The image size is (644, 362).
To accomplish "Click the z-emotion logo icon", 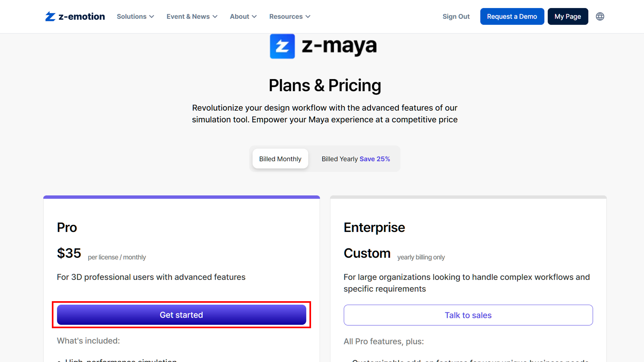I will click(51, 16).
